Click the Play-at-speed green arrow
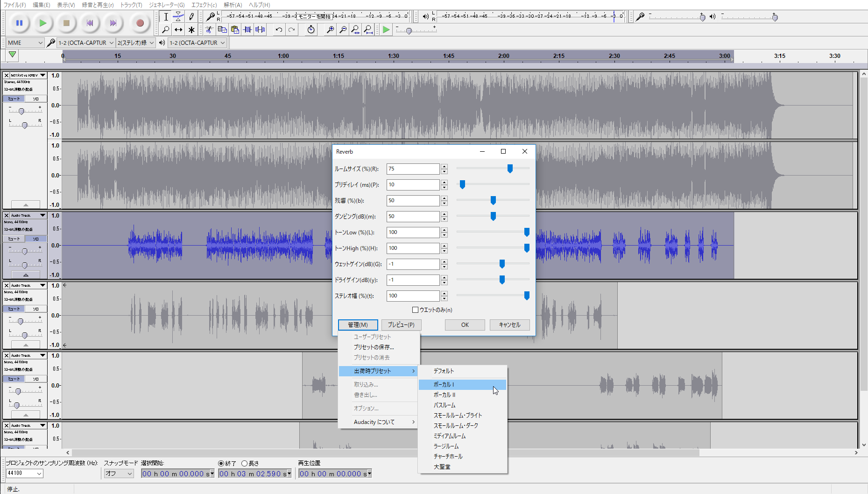Image resolution: width=868 pixels, height=494 pixels. pos(386,30)
